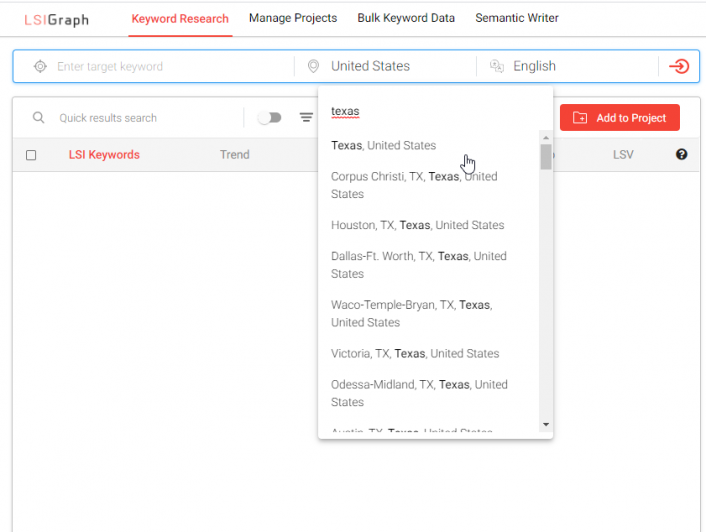706x532 pixels.
Task: Click the target keyword crosshair icon
Action: coord(41,67)
